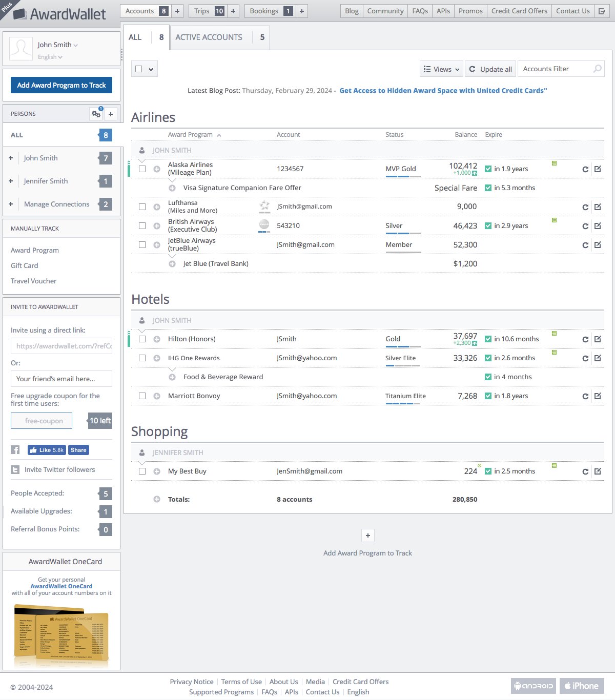This screenshot has width=615, height=700.
Task: Tick the Hilton Honors row checkbox
Action: pos(142,339)
